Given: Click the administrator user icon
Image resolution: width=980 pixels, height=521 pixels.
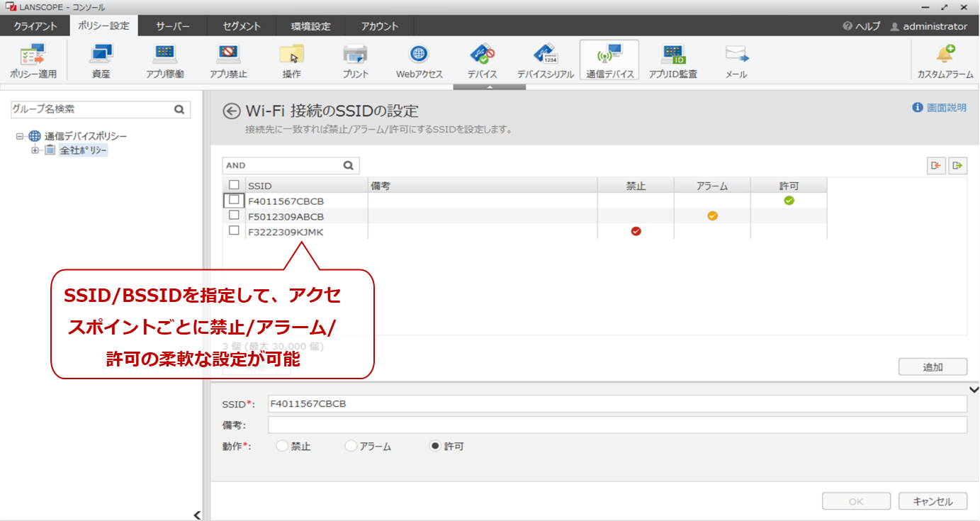Looking at the screenshot, I should (x=895, y=26).
